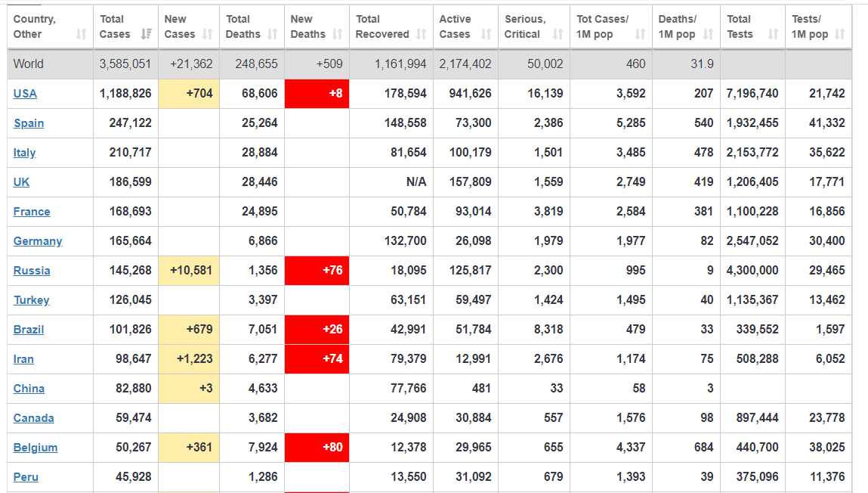Viewport: 868px width, 493px height.
Task: Select Russia new cases +10,581 cell
Action: pyautogui.click(x=189, y=271)
